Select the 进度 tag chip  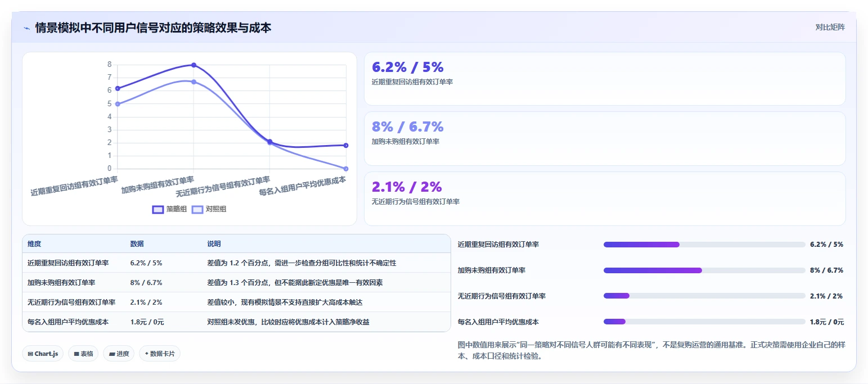click(119, 354)
